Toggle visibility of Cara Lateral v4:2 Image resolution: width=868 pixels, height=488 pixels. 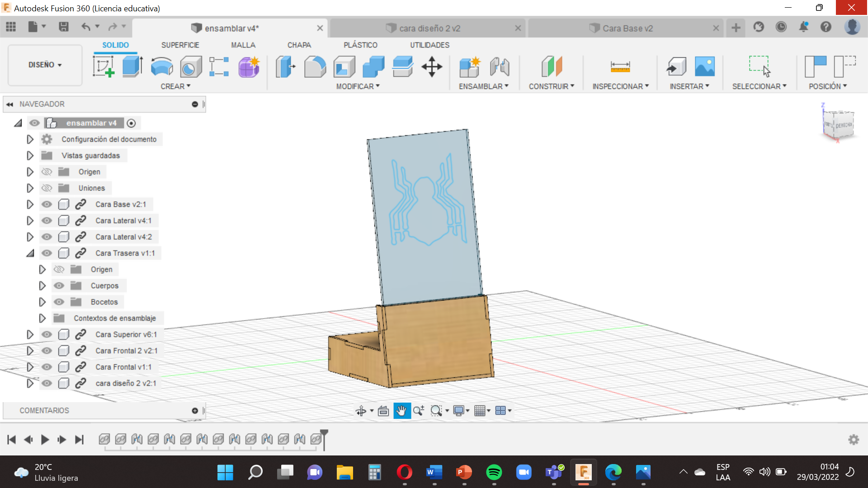[x=47, y=237]
